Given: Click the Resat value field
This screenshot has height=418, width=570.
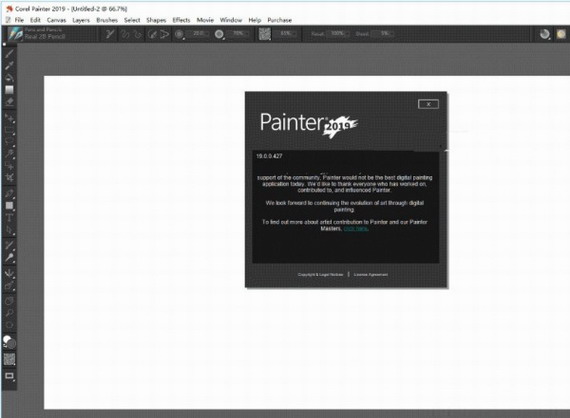Looking at the screenshot, I should tap(338, 33).
